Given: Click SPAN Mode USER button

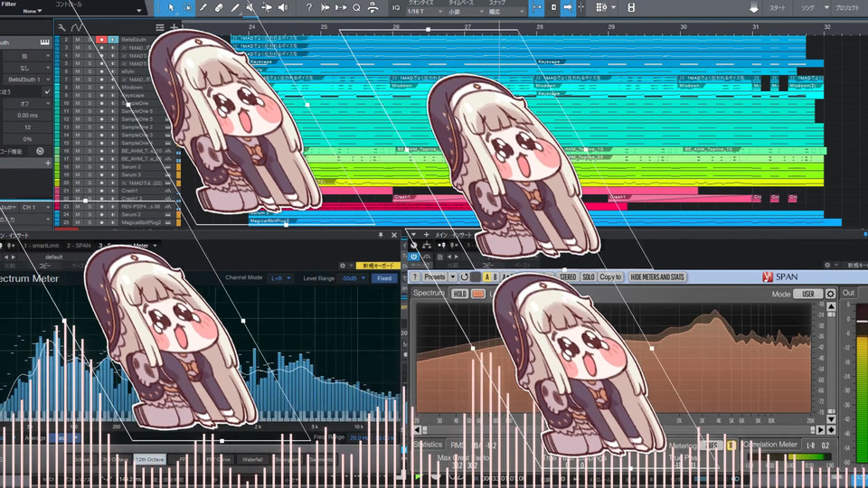Looking at the screenshot, I should [x=808, y=294].
